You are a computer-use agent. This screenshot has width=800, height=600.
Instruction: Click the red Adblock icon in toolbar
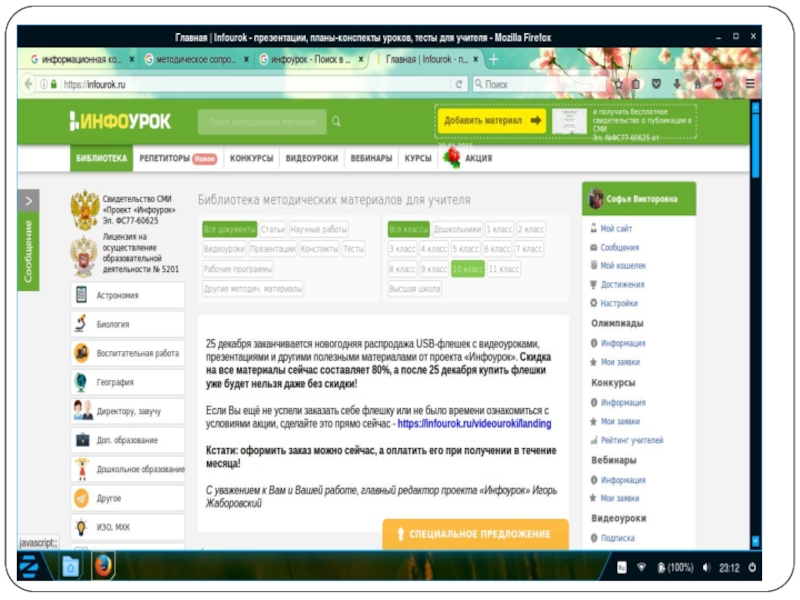pos(718,84)
